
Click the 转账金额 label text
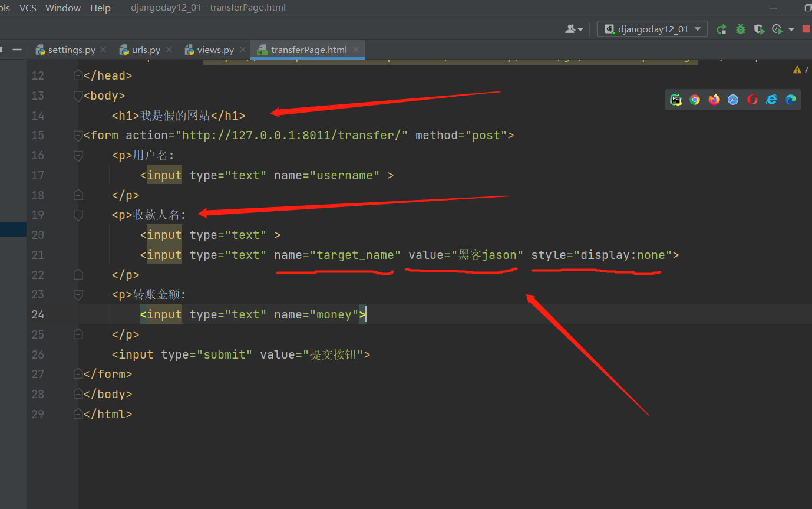tap(157, 294)
